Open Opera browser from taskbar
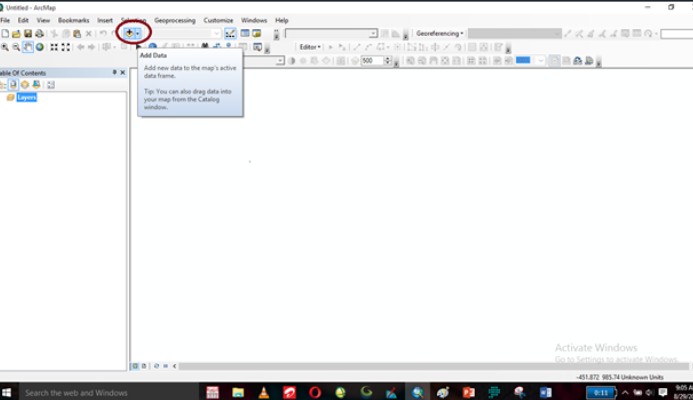This screenshot has height=400, width=693. click(315, 392)
